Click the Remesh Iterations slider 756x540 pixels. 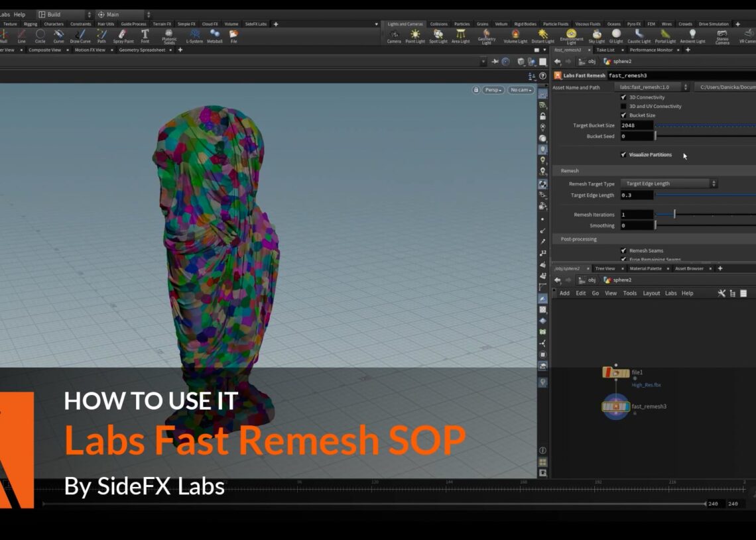(674, 213)
